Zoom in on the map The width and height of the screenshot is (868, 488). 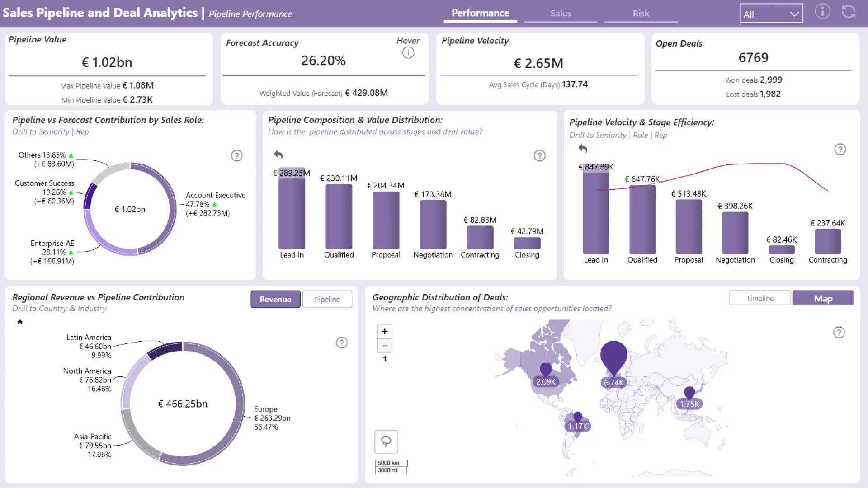pos(384,331)
